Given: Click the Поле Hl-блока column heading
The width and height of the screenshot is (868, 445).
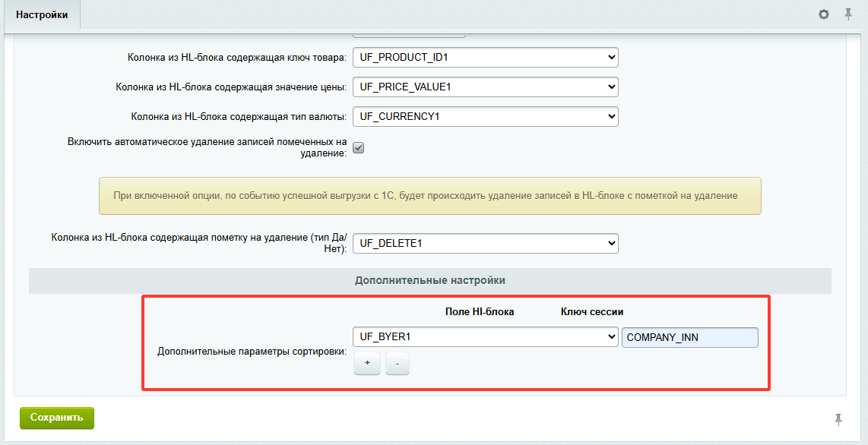Looking at the screenshot, I should pos(480,312).
